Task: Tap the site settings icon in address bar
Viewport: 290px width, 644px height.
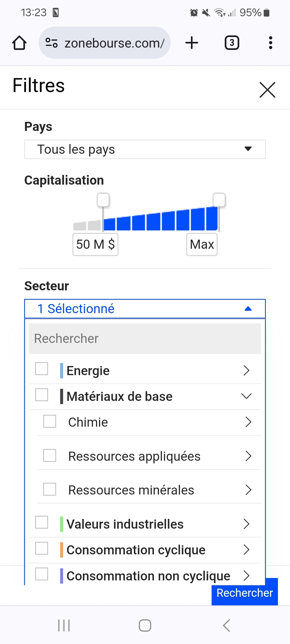Action: (52, 43)
